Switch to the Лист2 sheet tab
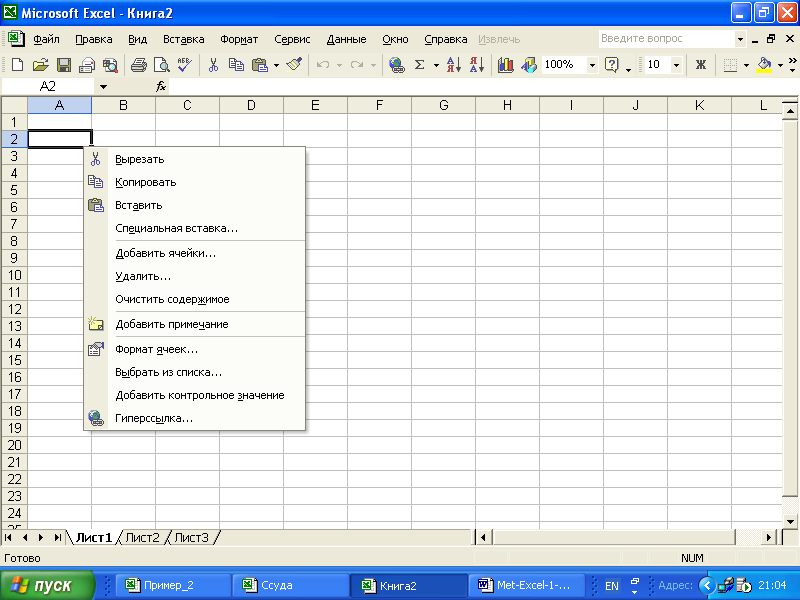The image size is (800, 600). click(x=142, y=537)
